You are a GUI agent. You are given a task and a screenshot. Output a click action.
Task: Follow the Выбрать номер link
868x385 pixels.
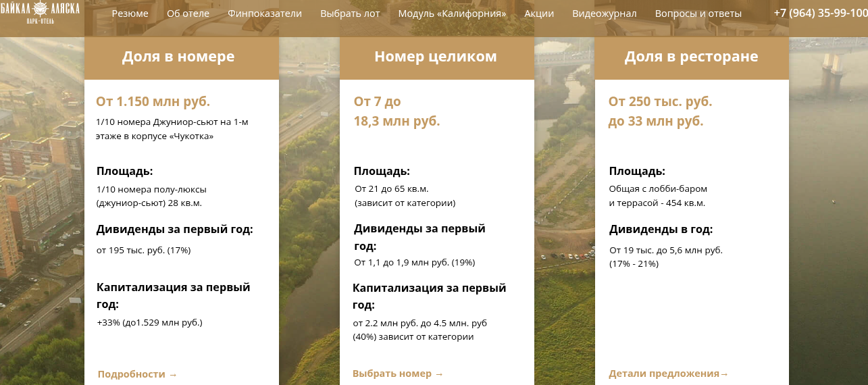[x=398, y=374]
